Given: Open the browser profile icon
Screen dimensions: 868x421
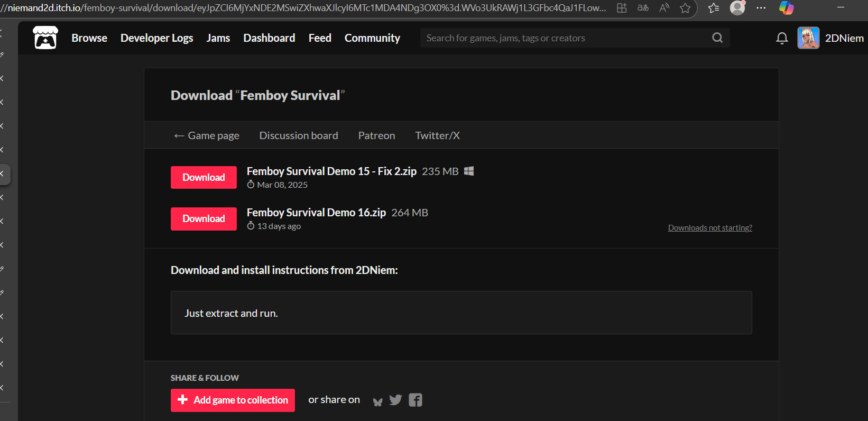Looking at the screenshot, I should (x=737, y=7).
